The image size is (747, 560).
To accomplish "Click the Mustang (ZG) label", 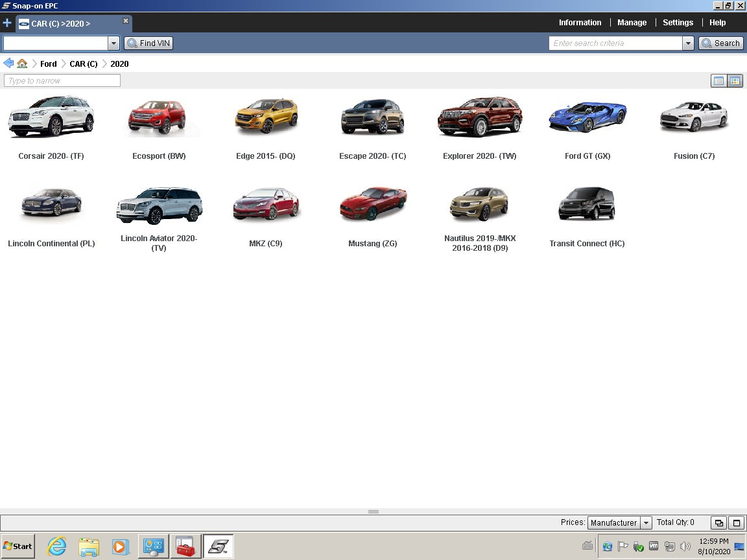I will click(373, 244).
